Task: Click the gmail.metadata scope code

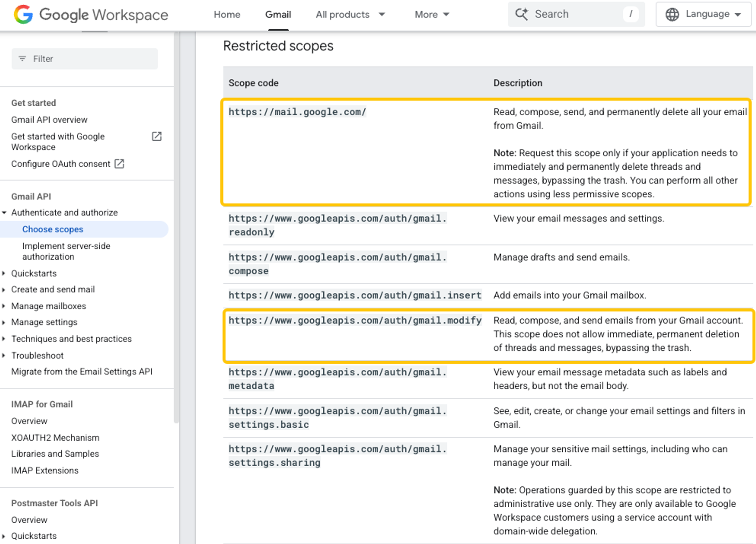Action: pyautogui.click(x=337, y=379)
